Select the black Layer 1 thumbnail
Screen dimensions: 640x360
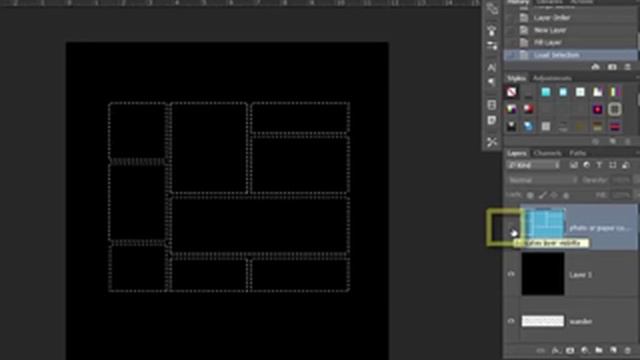543,273
